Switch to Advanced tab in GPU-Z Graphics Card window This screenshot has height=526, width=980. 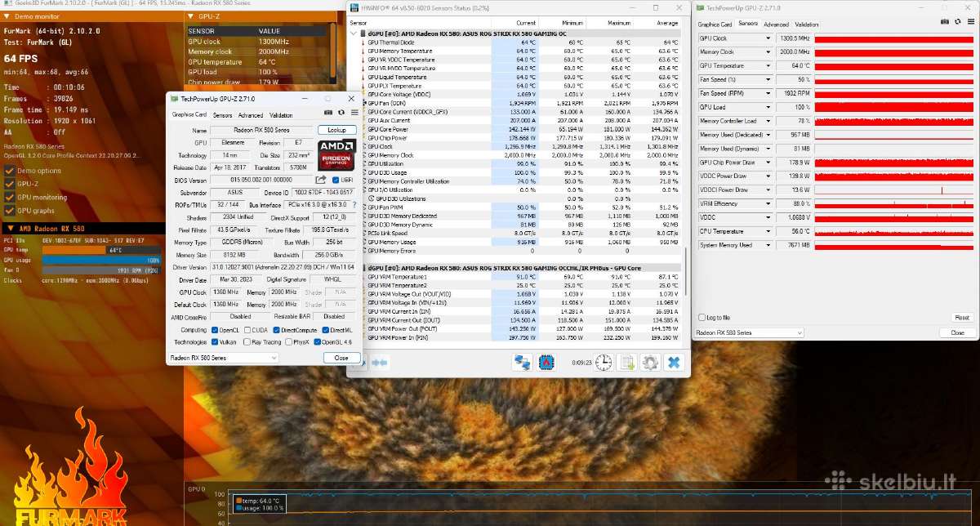coord(251,115)
